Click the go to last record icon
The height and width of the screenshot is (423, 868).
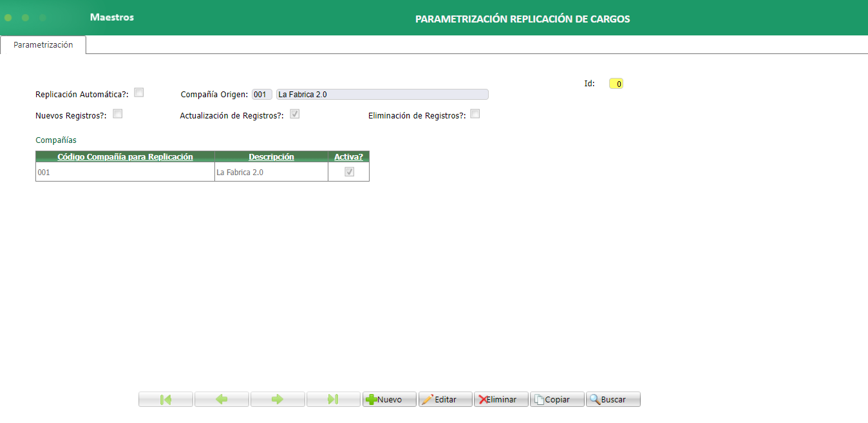pos(333,399)
